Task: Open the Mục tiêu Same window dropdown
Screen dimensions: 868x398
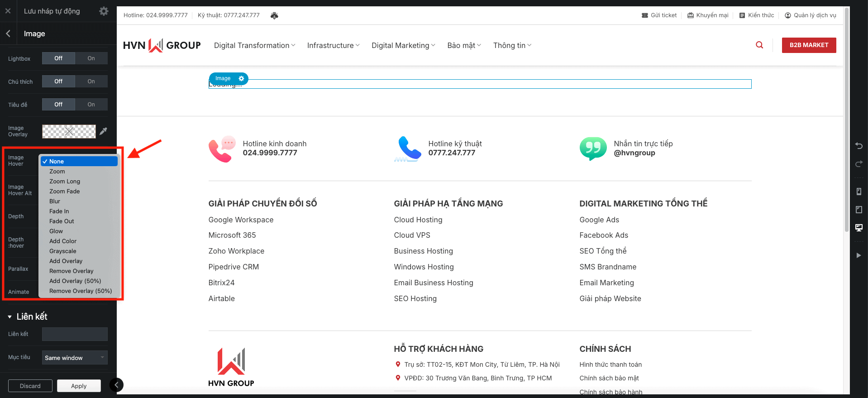Action: (75, 358)
